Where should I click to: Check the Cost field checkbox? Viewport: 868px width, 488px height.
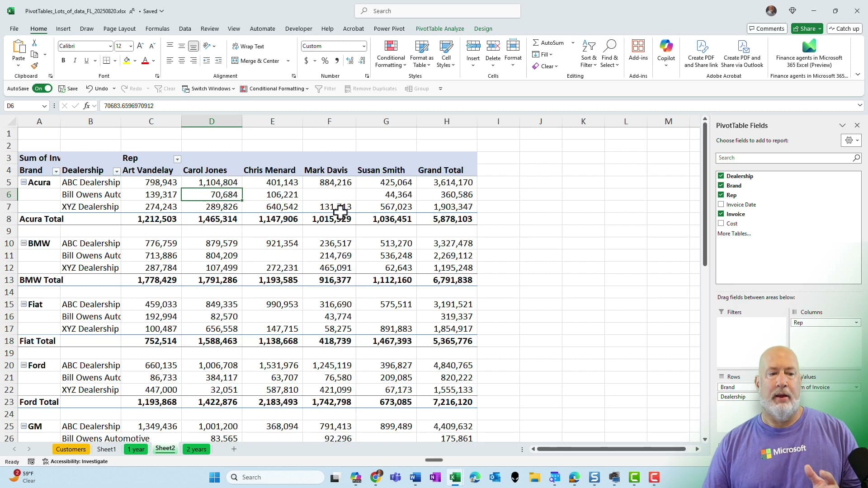click(722, 223)
